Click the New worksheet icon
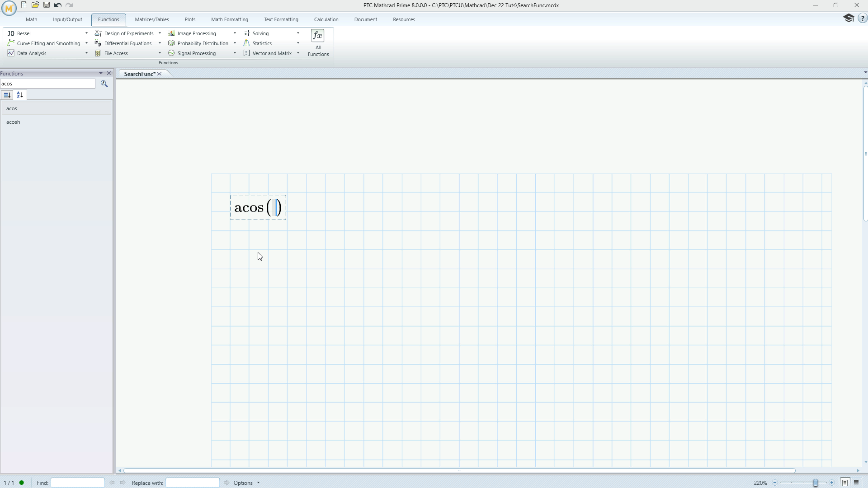The height and width of the screenshot is (488, 868). 24,5
